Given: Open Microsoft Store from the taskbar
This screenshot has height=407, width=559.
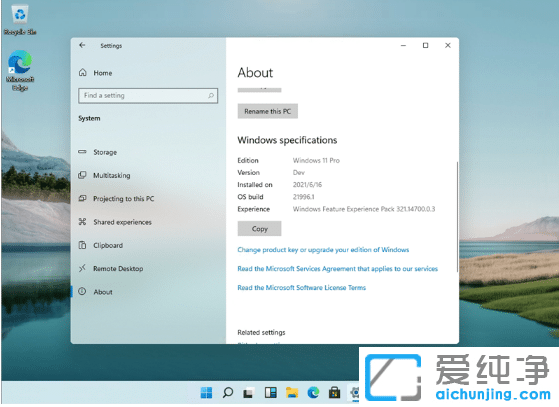Looking at the screenshot, I should pyautogui.click(x=334, y=393).
